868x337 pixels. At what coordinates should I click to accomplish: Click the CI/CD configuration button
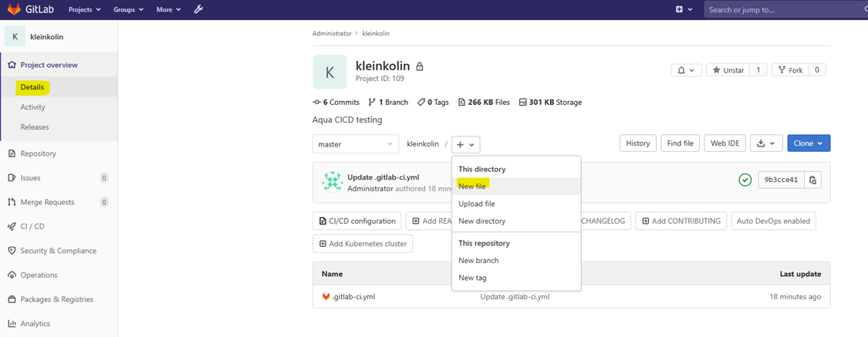tap(357, 221)
